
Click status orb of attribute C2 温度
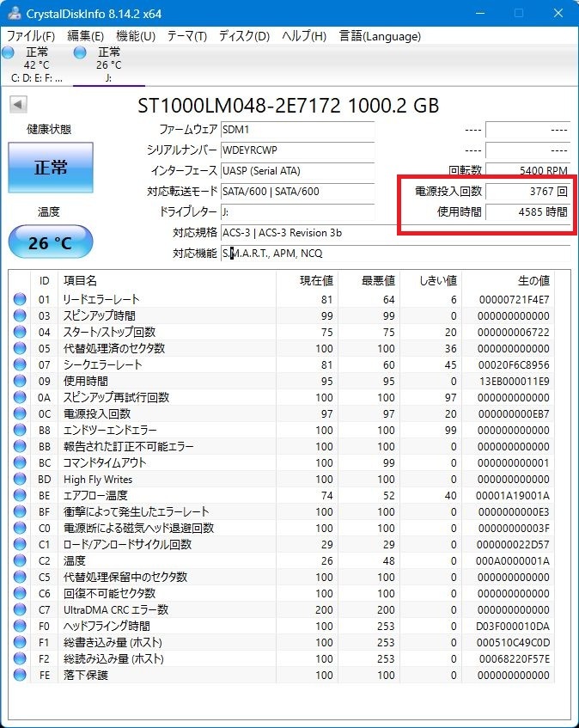[x=20, y=561]
